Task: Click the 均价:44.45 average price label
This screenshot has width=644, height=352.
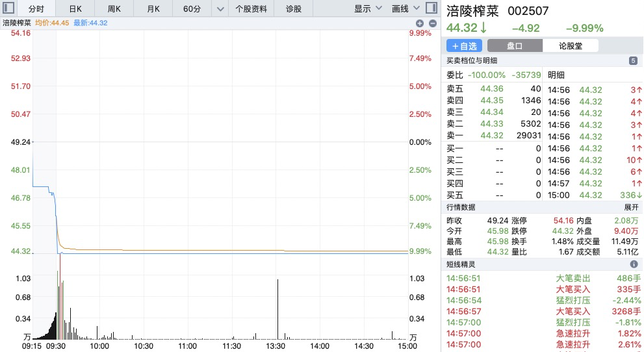Action: click(52, 23)
